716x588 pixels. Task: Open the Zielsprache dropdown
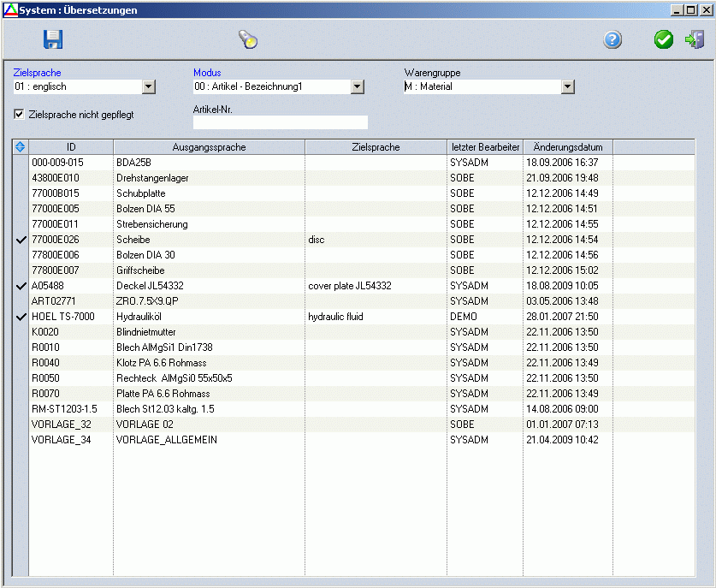[x=148, y=86]
